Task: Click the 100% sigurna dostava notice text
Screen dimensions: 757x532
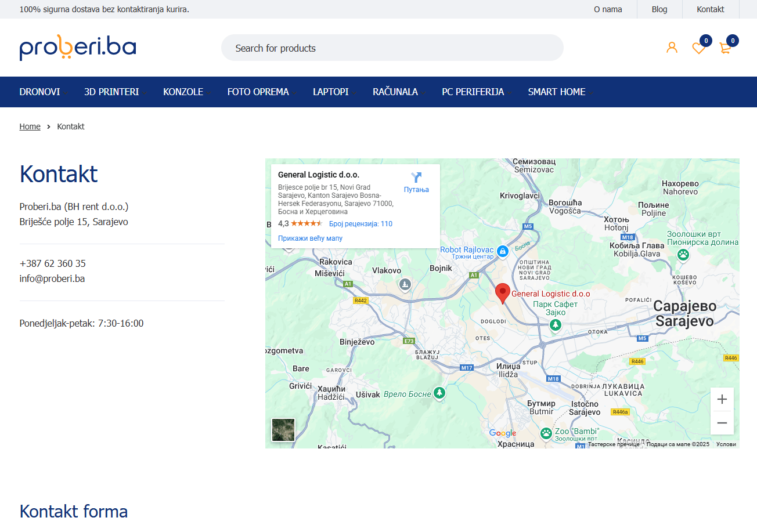Action: point(104,9)
